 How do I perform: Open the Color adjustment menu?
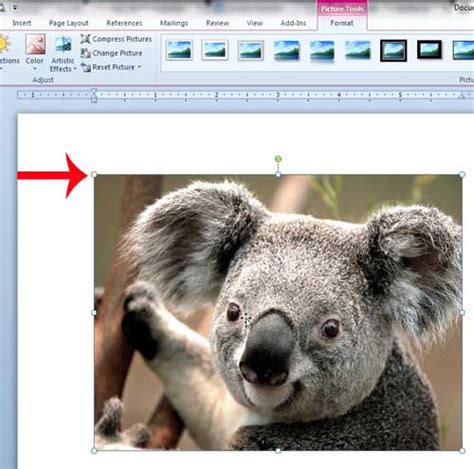35,53
